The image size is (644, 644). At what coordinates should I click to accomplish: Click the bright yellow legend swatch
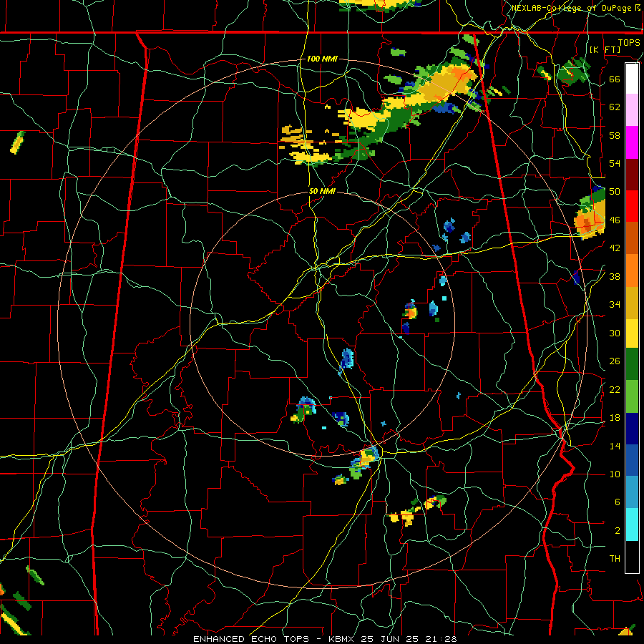click(632, 333)
